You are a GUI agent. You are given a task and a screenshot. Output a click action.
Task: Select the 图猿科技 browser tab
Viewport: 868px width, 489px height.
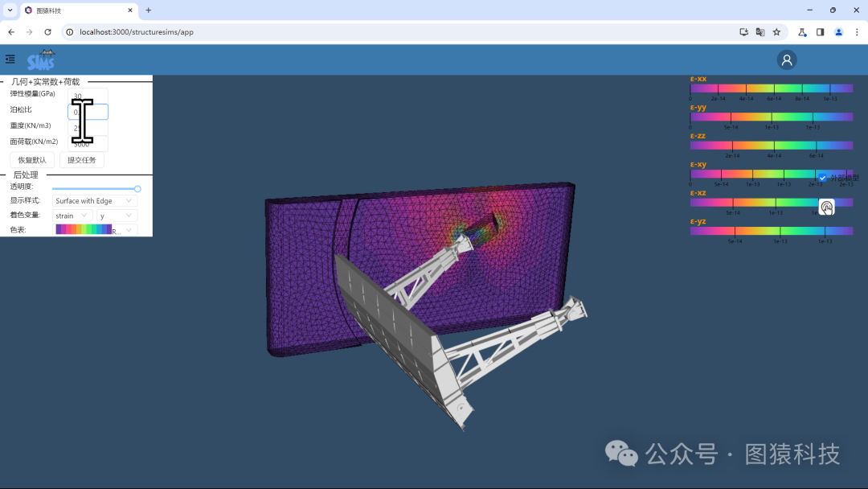pos(79,10)
